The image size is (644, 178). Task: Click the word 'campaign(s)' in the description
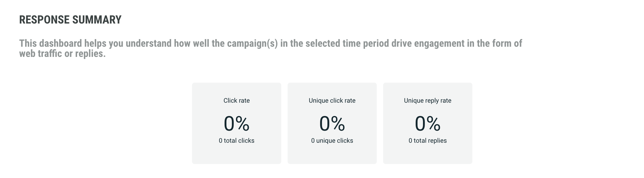(252, 43)
